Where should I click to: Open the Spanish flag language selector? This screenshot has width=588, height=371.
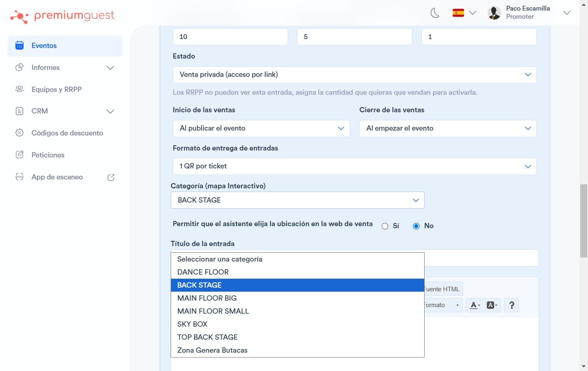pyautogui.click(x=464, y=13)
